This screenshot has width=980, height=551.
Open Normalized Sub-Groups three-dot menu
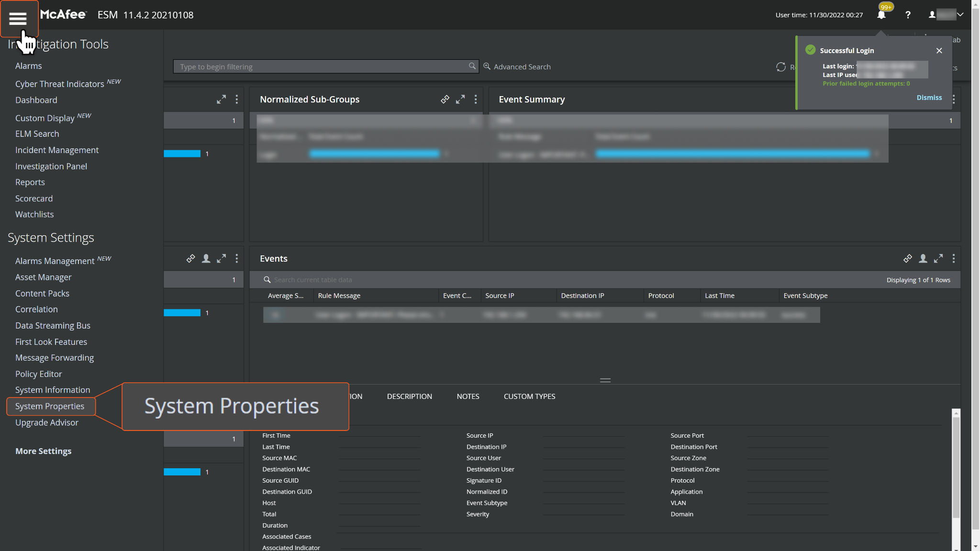pyautogui.click(x=475, y=99)
